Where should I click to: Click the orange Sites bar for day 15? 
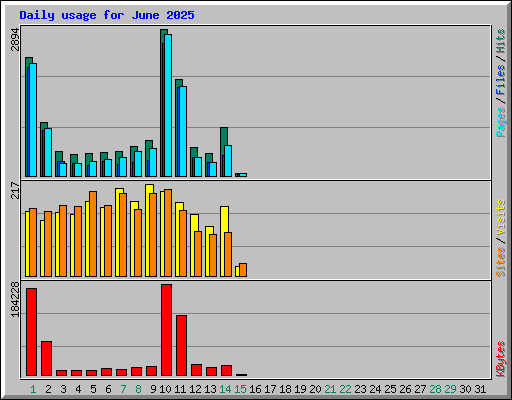tap(243, 270)
